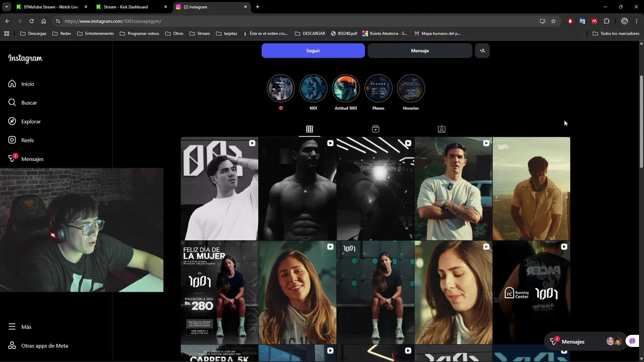The height and width of the screenshot is (362, 644).
Task: Open the Mapa humano bookmark
Action: 437,33
